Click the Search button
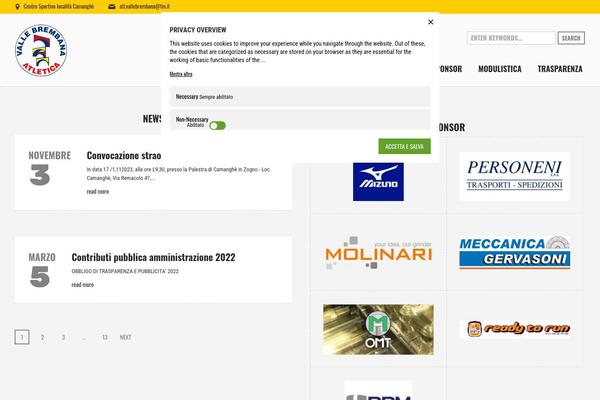Viewport: 600px width, 400px height. click(x=571, y=38)
